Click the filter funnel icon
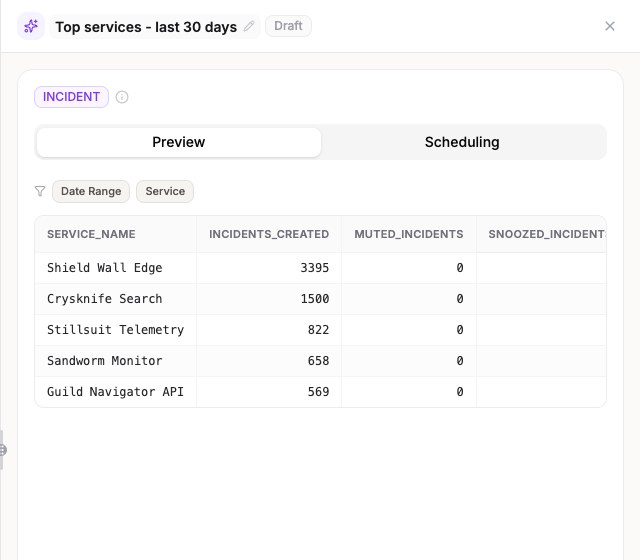This screenshot has width=640, height=560. pyautogui.click(x=40, y=191)
